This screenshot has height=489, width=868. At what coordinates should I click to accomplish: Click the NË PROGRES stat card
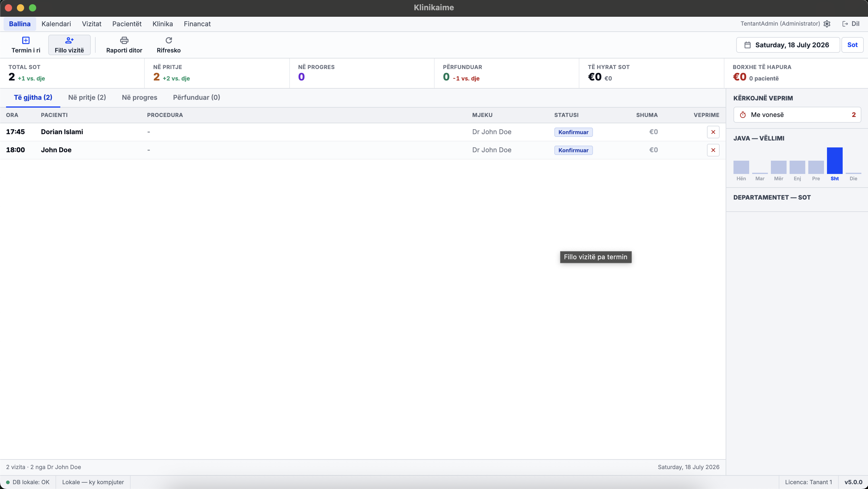coord(362,74)
